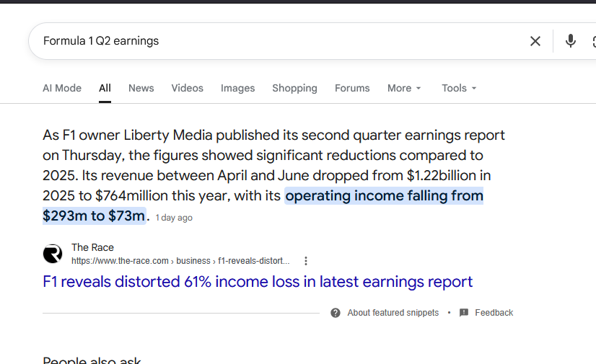Open the Tools dropdown

tap(459, 88)
